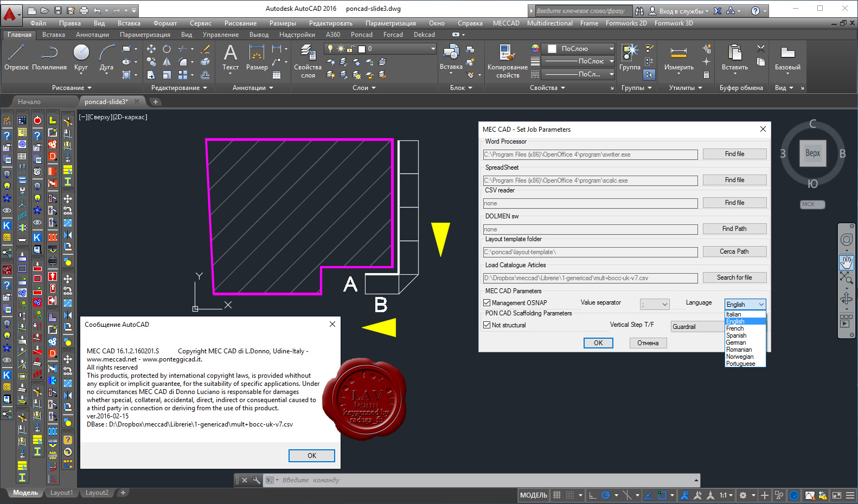The height and width of the screenshot is (504, 858).
Task: Click the customization menu icon in status bar
Action: 850,495
